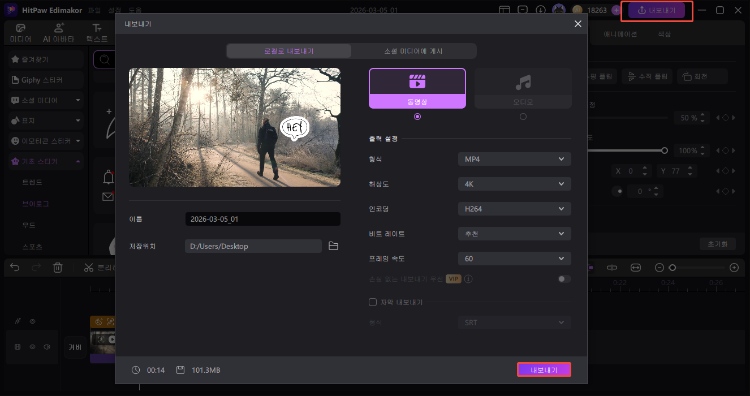Viewport: 750px width, 396px height.
Task: Open the File menu next to HitPaw Edimakor
Action: pos(95,10)
